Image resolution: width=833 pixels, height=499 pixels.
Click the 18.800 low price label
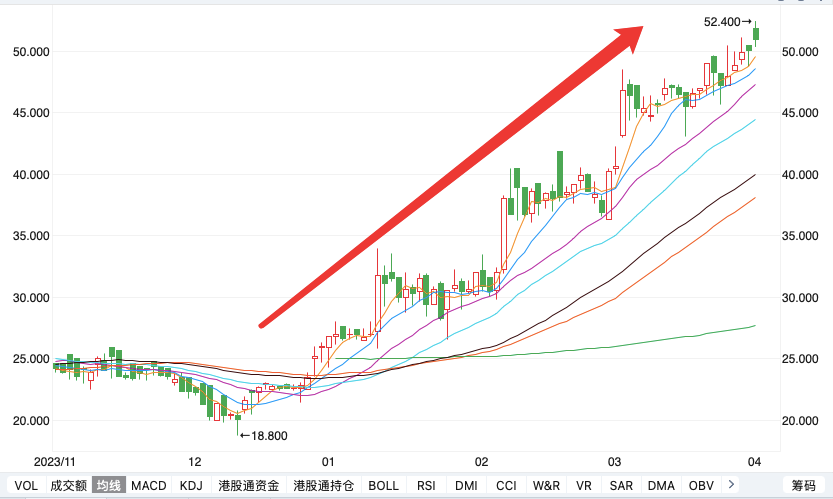coord(264,435)
